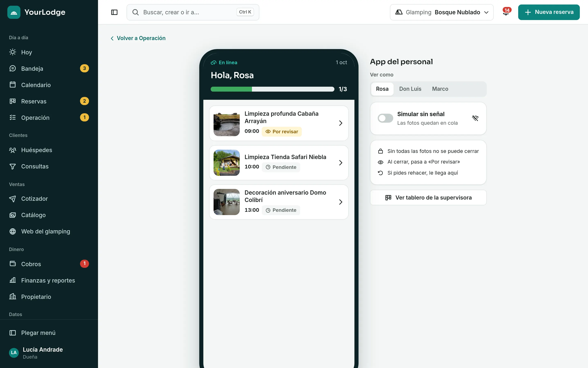Switch to the Don Luis tab
This screenshot has width=588, height=368.
point(410,89)
